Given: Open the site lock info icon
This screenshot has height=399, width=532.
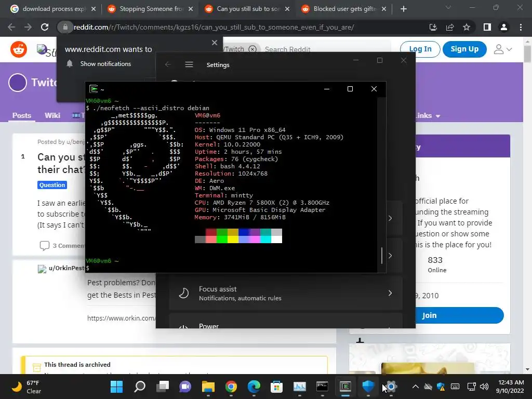Looking at the screenshot, I should tap(65, 27).
